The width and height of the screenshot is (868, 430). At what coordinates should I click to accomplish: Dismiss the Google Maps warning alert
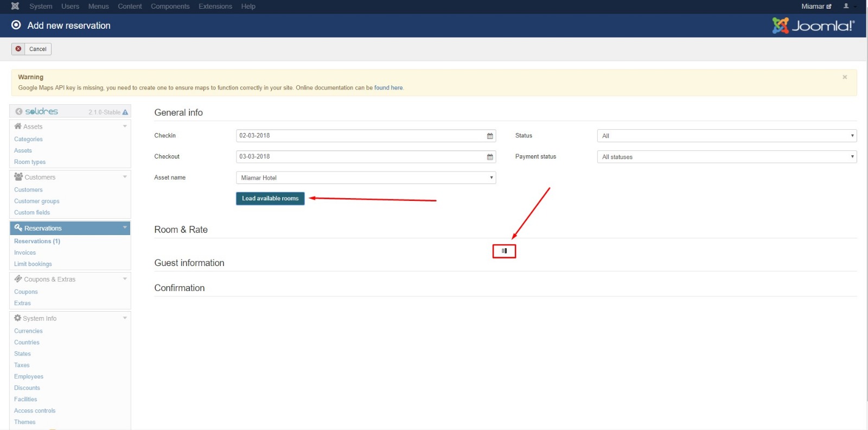(x=845, y=77)
